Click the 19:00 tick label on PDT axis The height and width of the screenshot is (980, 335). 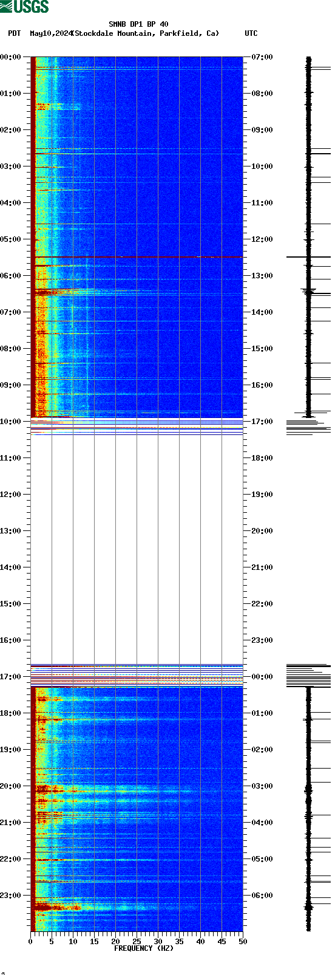[10, 750]
